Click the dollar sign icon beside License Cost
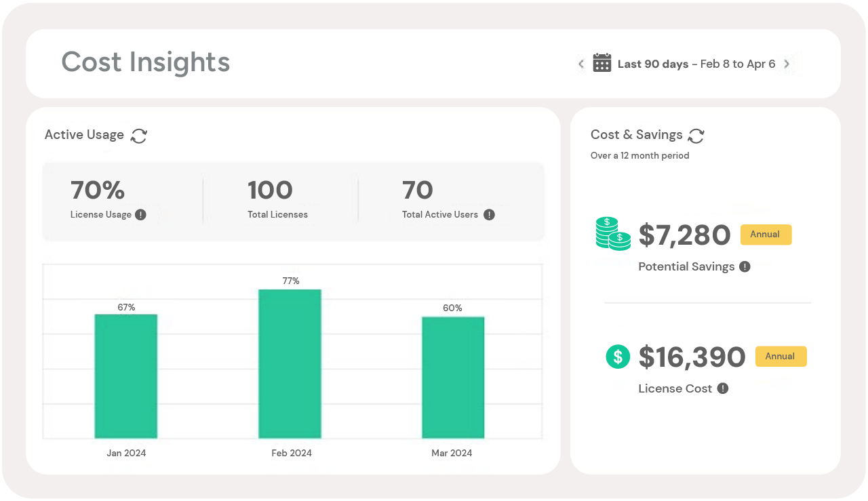This screenshot has height=501, width=868. [x=618, y=356]
